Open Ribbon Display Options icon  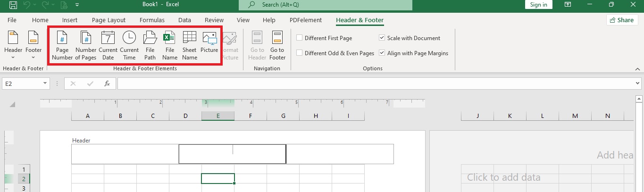pyautogui.click(x=568, y=5)
